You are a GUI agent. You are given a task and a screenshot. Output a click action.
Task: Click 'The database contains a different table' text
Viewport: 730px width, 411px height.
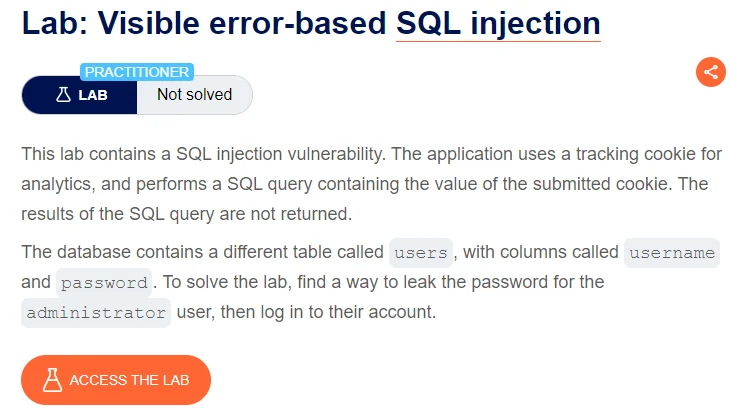202,252
